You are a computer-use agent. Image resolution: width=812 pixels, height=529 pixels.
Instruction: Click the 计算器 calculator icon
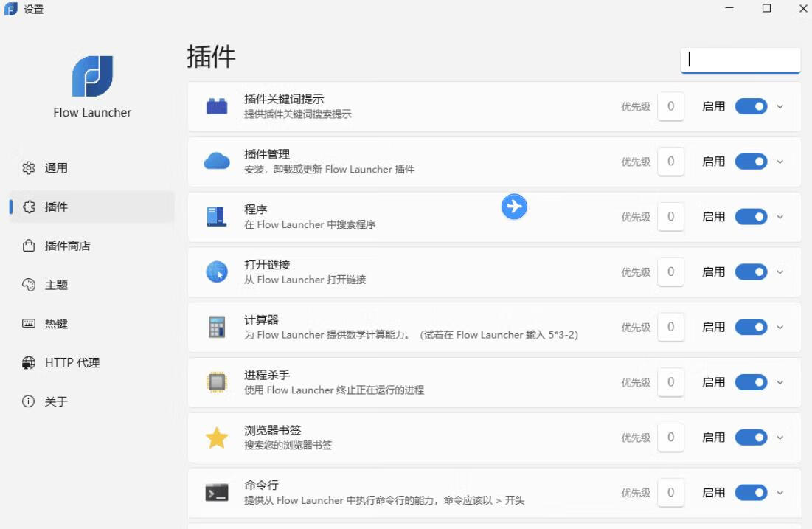pyautogui.click(x=217, y=327)
